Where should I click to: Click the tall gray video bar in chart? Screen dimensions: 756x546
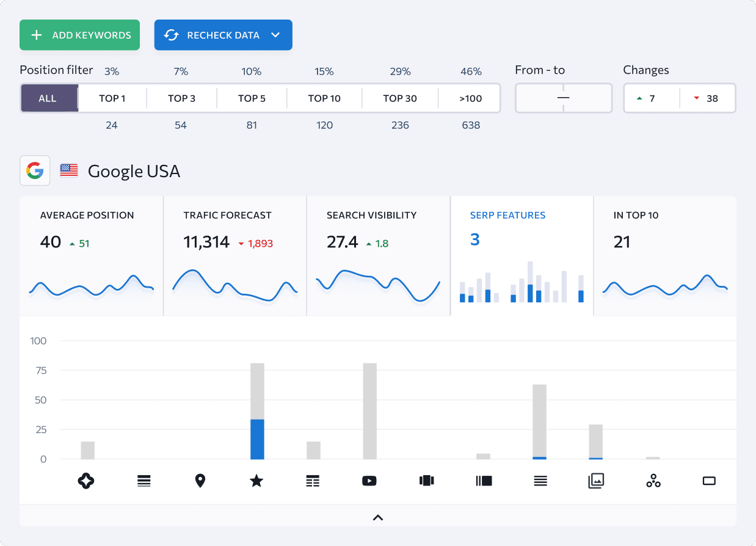tap(369, 410)
